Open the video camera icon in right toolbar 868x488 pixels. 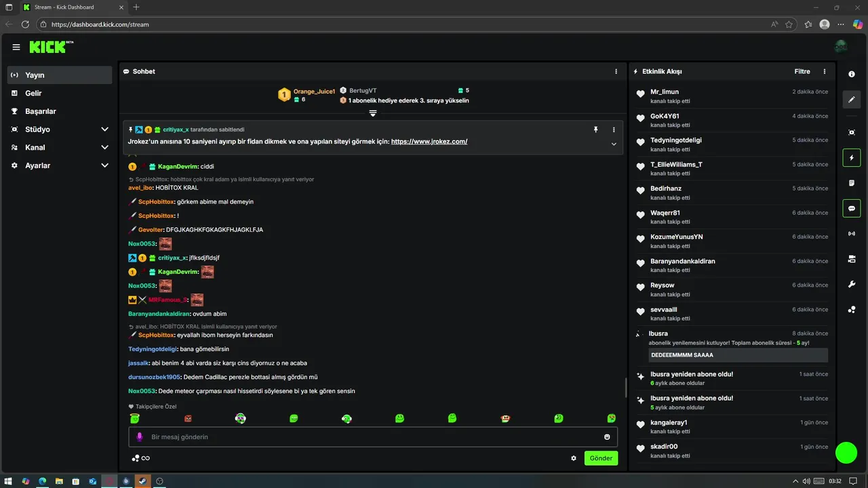[852, 259]
